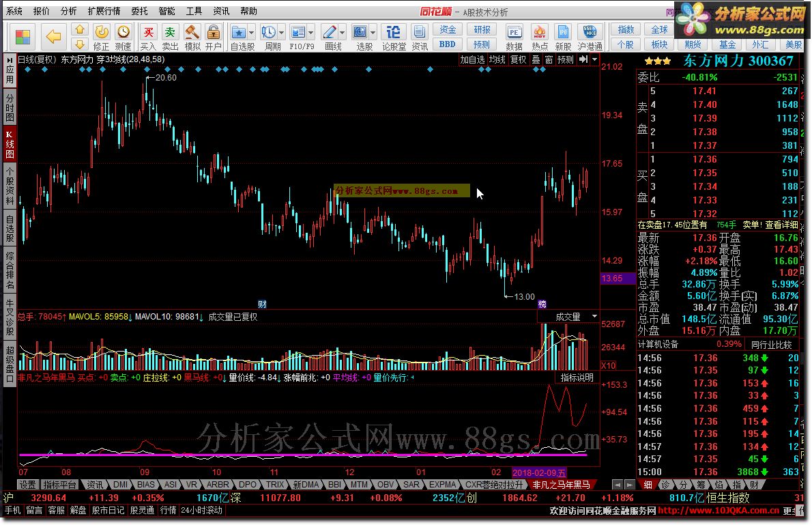Viewport: 812px width, 525px height.
Task: Click the 买入 buy icon
Action: coord(148,38)
